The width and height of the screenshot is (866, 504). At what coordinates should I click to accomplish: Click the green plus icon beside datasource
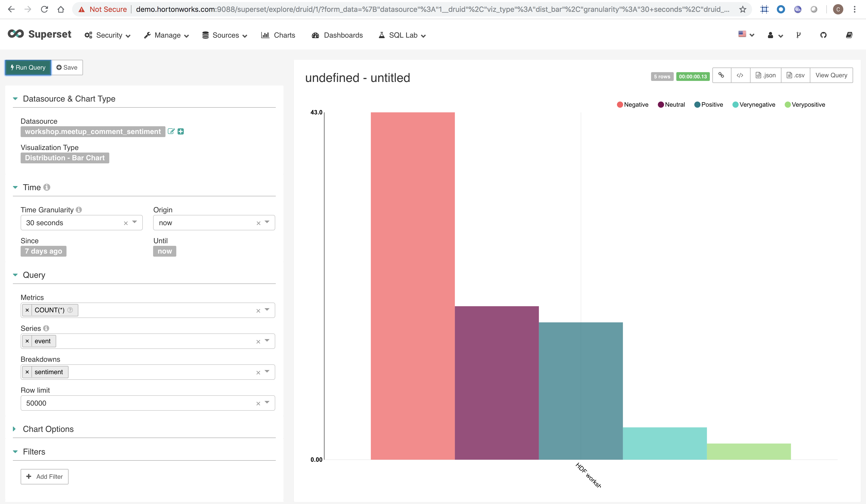181,131
